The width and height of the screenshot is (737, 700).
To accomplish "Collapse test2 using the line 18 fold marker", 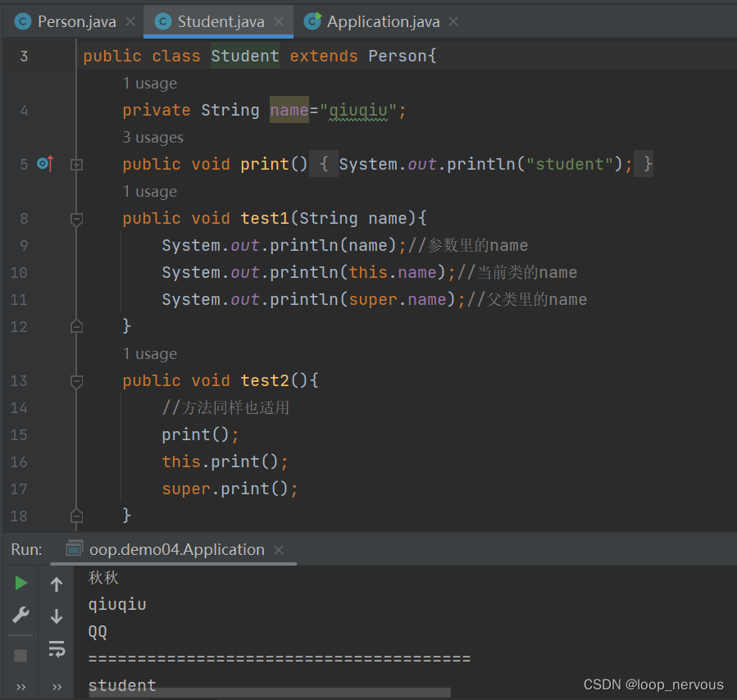I will coord(76,516).
